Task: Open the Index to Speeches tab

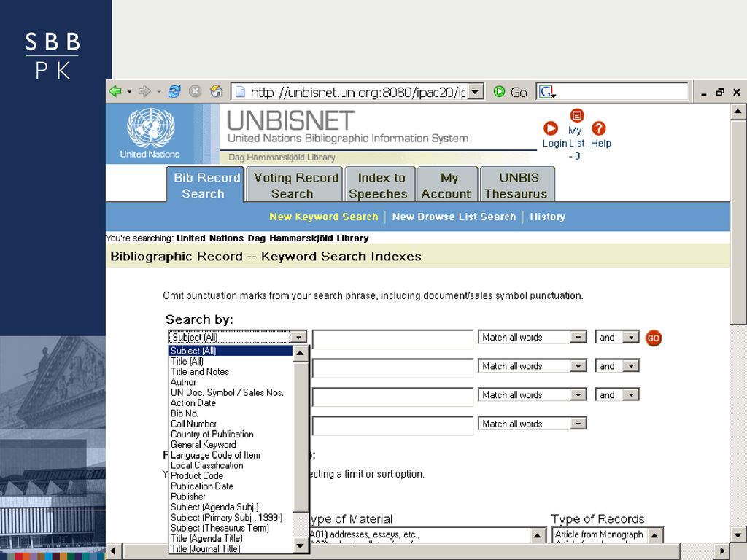Action: tap(380, 184)
